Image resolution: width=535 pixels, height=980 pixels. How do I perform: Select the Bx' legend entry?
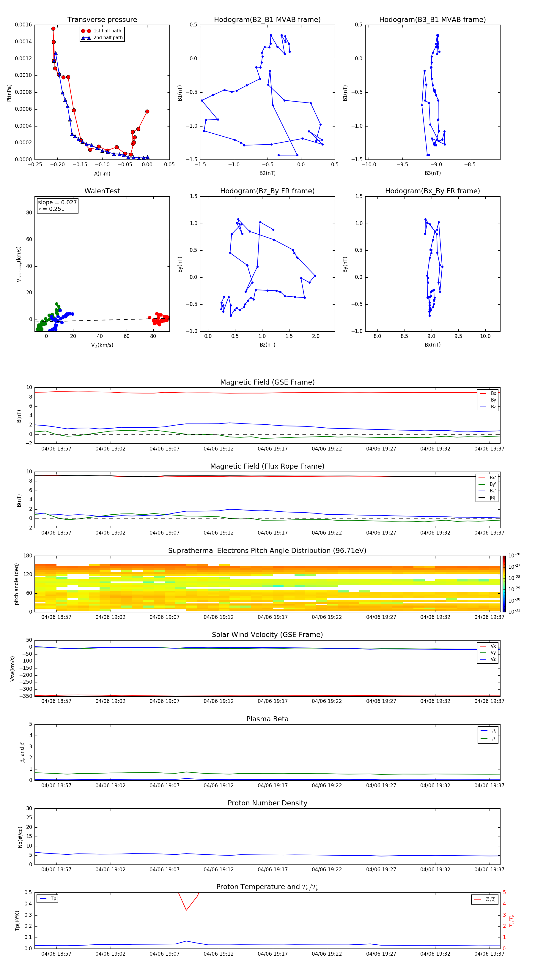[487, 478]
